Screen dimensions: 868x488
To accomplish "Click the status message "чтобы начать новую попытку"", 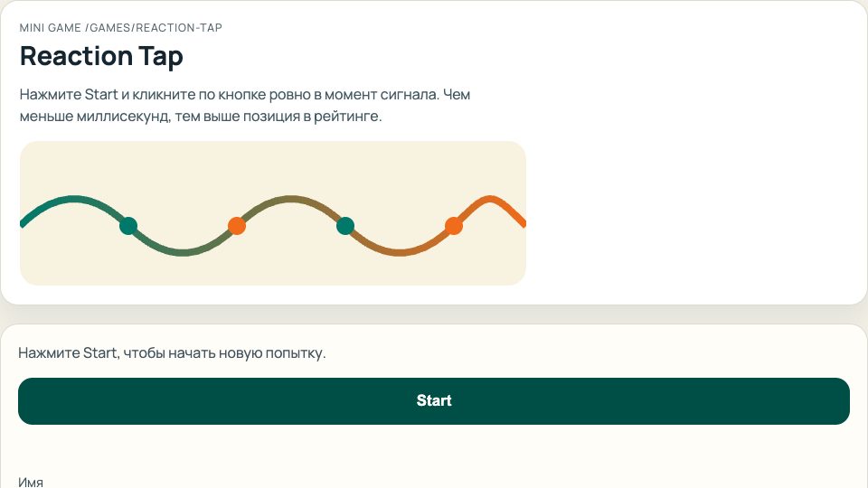I will [172, 352].
